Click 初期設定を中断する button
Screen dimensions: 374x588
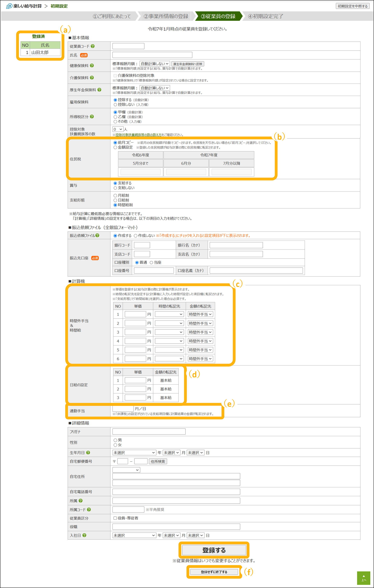pyautogui.click(x=352, y=6)
